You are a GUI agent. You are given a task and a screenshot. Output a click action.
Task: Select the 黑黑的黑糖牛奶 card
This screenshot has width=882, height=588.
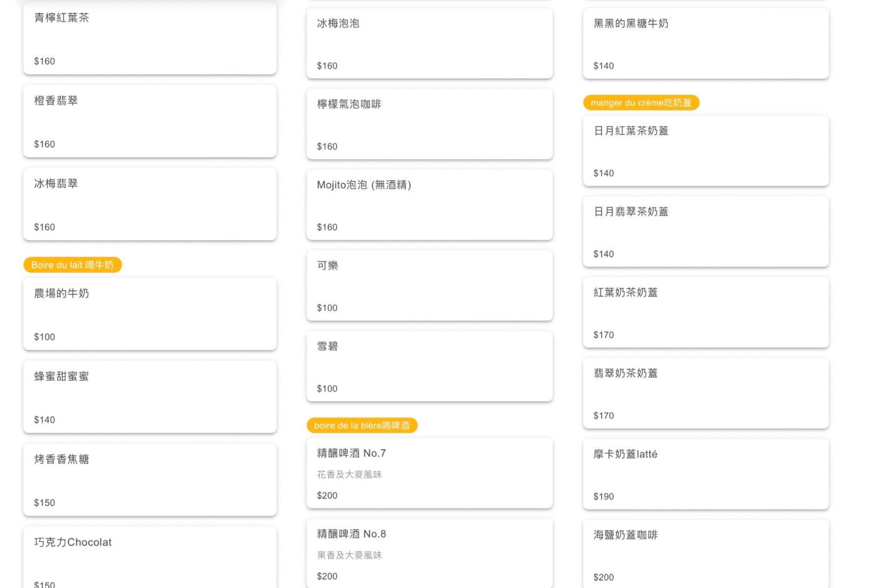coord(706,43)
